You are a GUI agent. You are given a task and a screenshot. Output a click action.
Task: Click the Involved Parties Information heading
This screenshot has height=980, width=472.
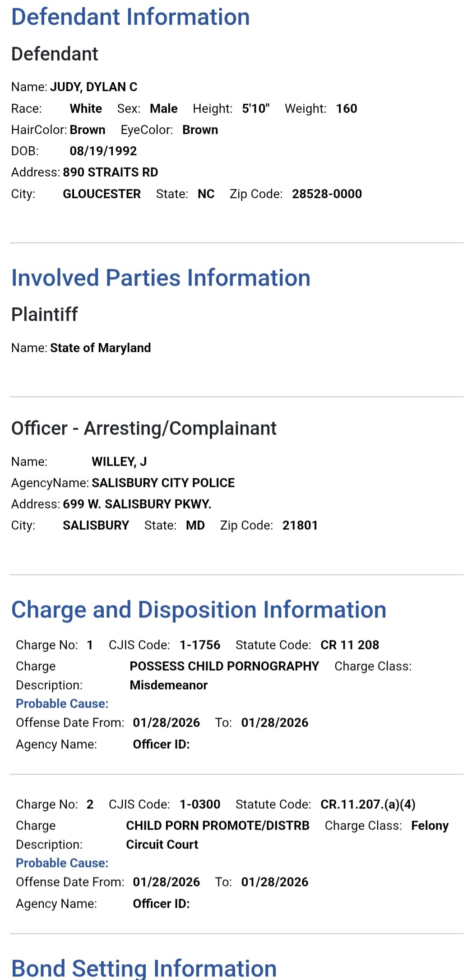coord(161,278)
